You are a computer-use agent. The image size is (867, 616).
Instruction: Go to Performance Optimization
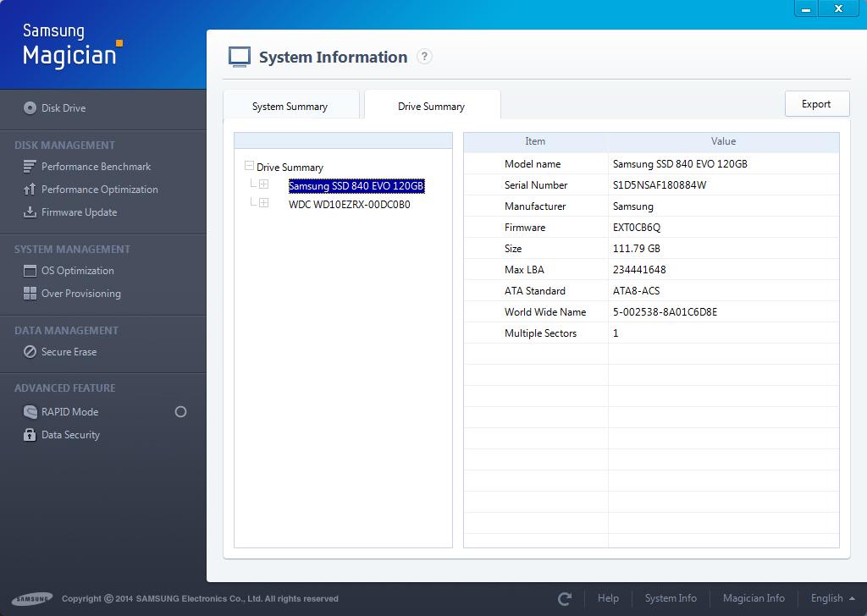(100, 190)
